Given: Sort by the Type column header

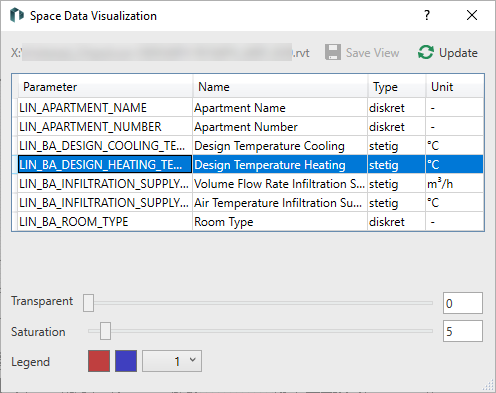Looking at the screenshot, I should click(397, 87).
